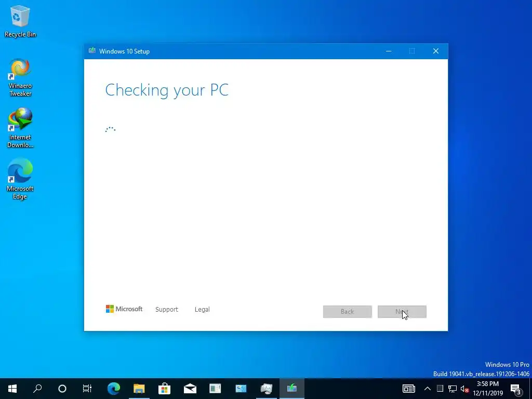
Task: Open Microsoft Store from the taskbar
Action: tap(165, 389)
